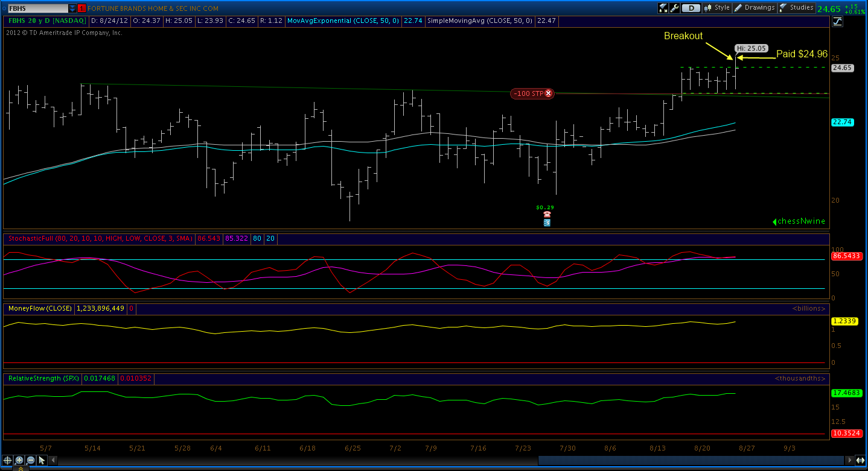The height and width of the screenshot is (471, 868).
Task: Select the pointer cursor tool
Action: (x=42, y=460)
